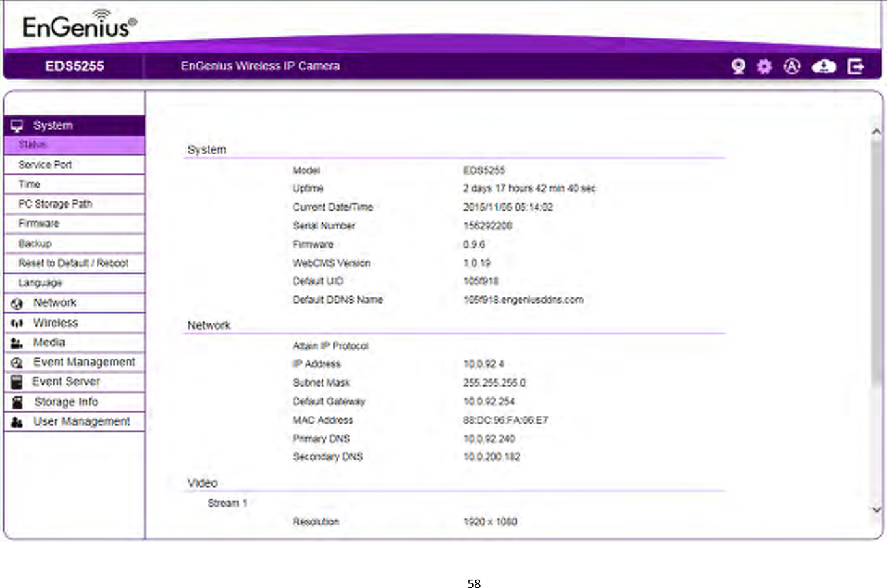Select Reset to Default / Reboot
Image resolution: width=887 pixels, height=588 pixels.
click(74, 263)
